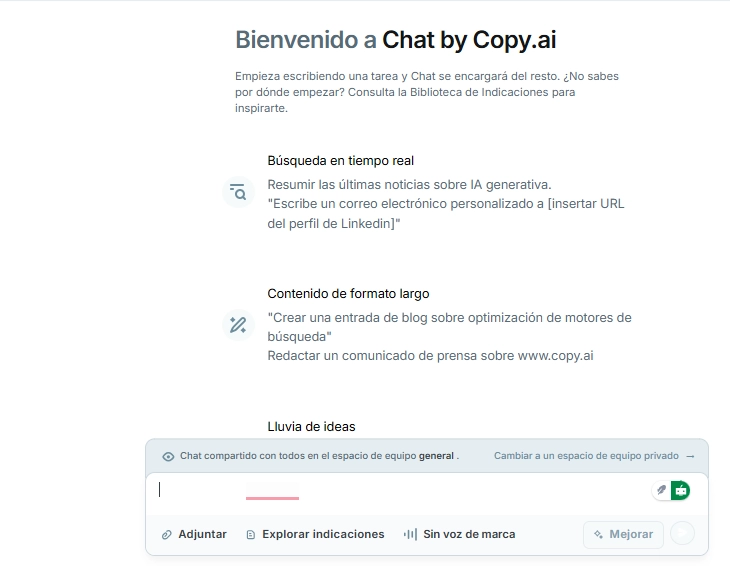Click the Lluvia de ideas heading
Screen dimensions: 730x566
pos(311,426)
